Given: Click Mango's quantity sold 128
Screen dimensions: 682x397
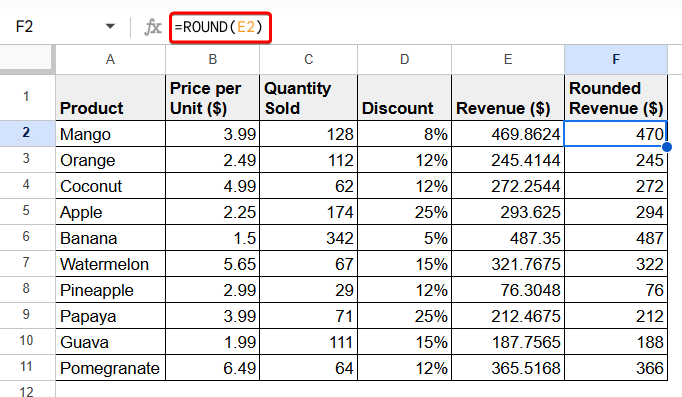Looking at the screenshot, I should (309, 133).
